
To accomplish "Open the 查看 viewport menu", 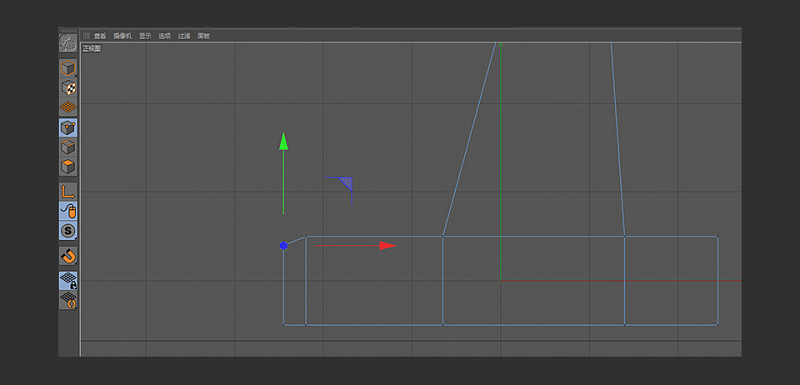I will (100, 36).
